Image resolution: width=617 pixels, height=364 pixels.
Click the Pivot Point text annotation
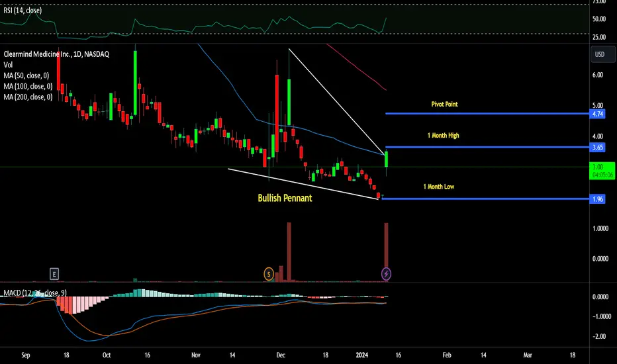coord(444,105)
